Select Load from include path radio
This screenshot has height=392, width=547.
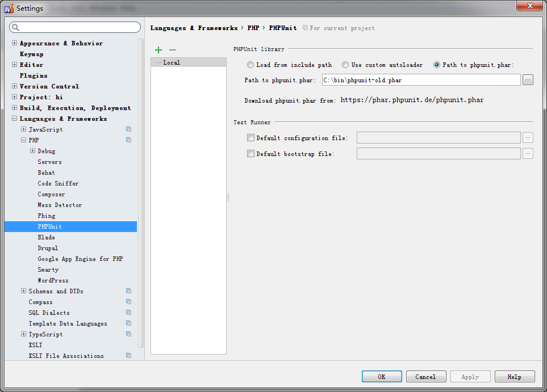(250, 65)
